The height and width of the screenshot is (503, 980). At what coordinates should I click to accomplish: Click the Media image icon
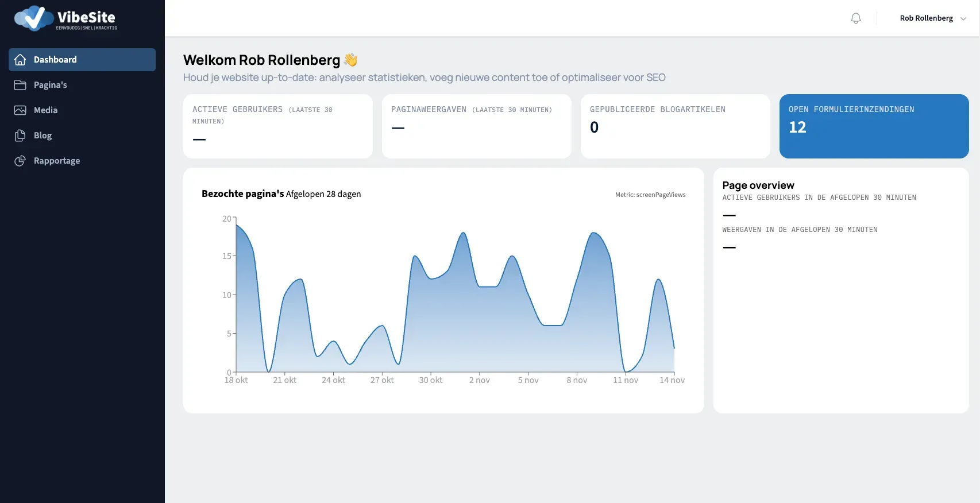coord(20,110)
